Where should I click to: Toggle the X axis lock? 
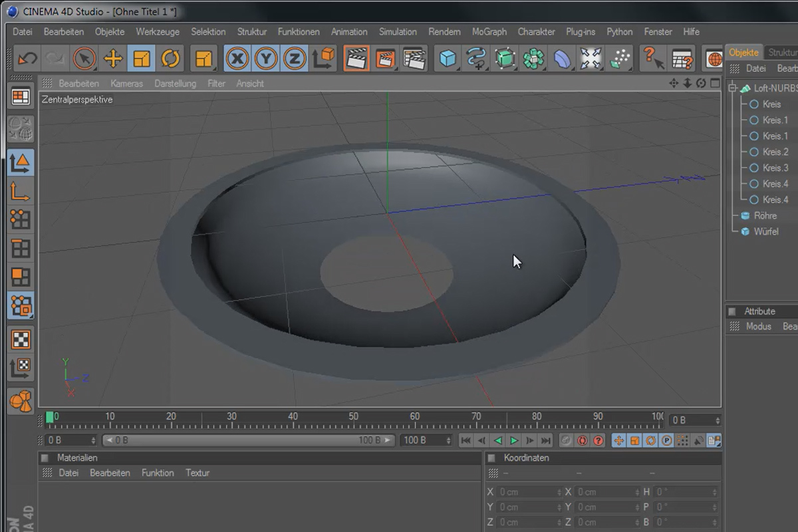[x=237, y=59]
